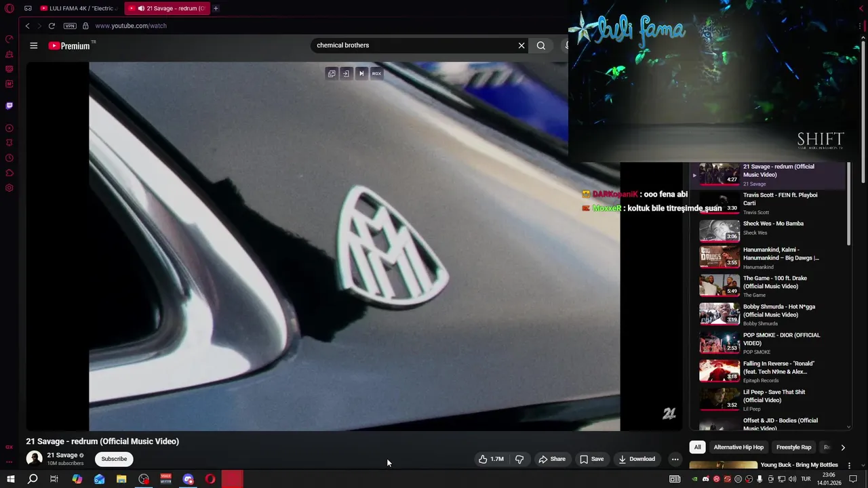Open more actions three-dot menu
The height and width of the screenshot is (488, 868).
[675, 459]
